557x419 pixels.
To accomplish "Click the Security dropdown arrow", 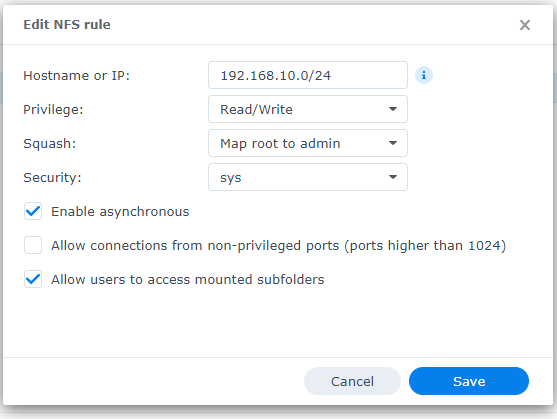I will click(393, 177).
